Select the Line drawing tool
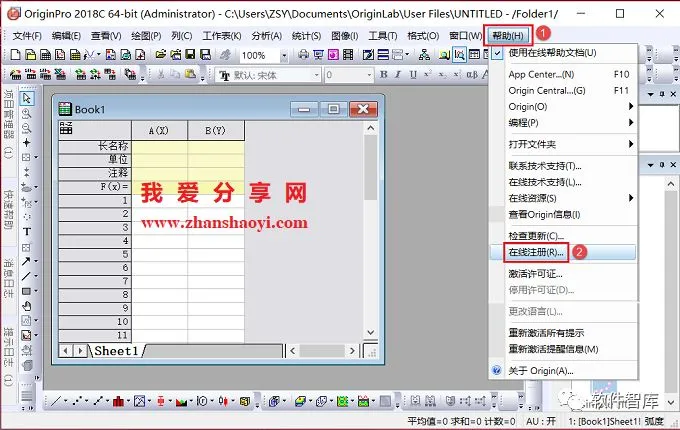680x430 pixels. point(26,276)
